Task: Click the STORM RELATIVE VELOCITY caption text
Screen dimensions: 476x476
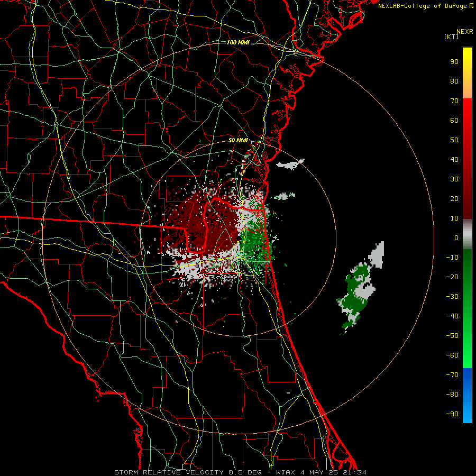Action: (x=170, y=472)
